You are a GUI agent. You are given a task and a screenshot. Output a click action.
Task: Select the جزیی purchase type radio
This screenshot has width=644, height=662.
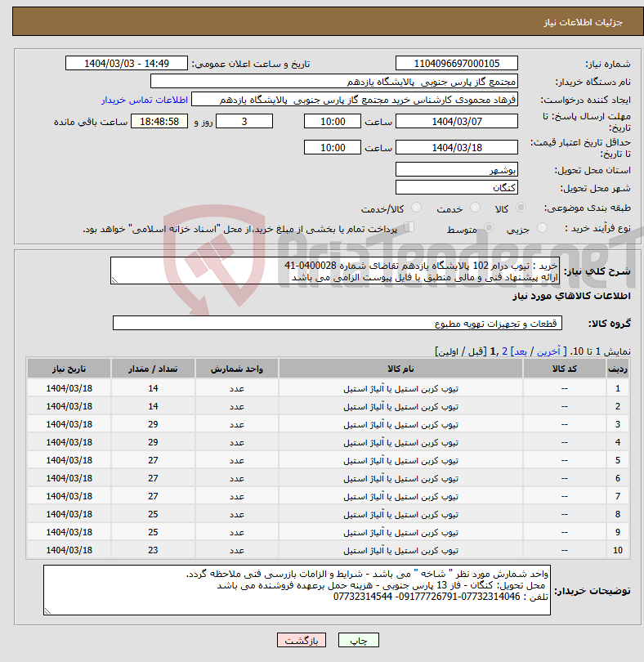click(542, 228)
